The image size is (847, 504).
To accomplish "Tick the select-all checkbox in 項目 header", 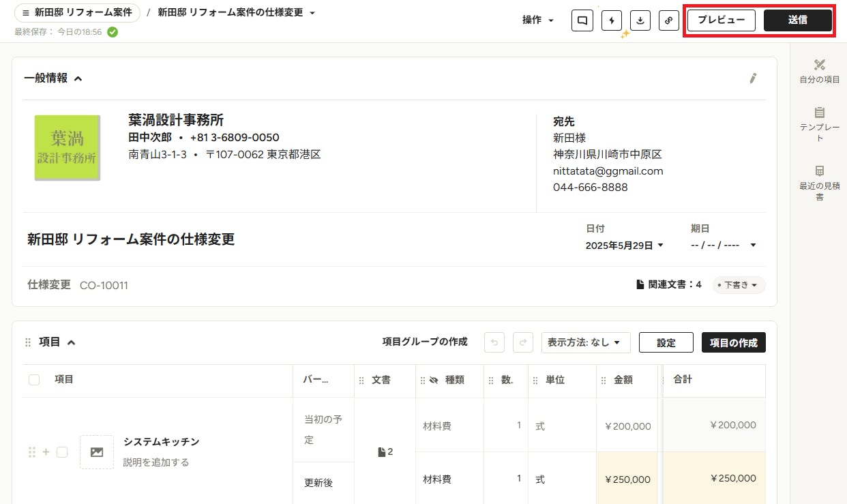I will [x=34, y=380].
